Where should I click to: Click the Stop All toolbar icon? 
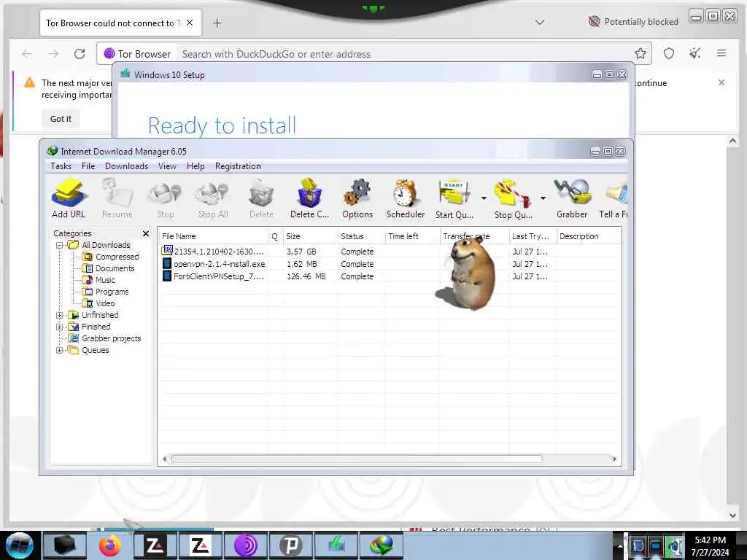[x=213, y=198]
